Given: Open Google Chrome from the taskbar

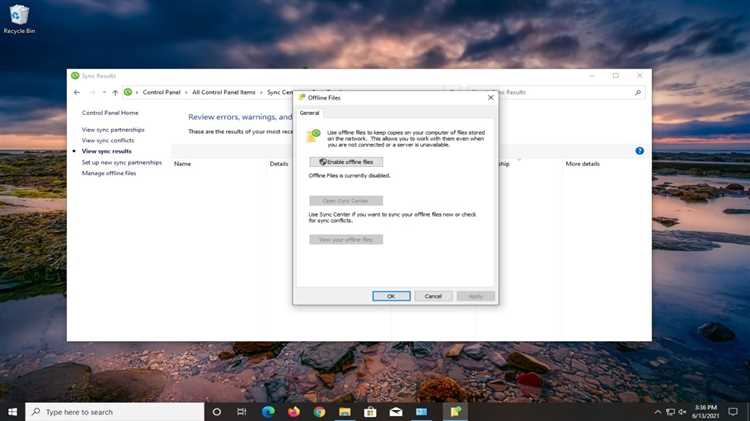Looking at the screenshot, I should click(319, 411).
